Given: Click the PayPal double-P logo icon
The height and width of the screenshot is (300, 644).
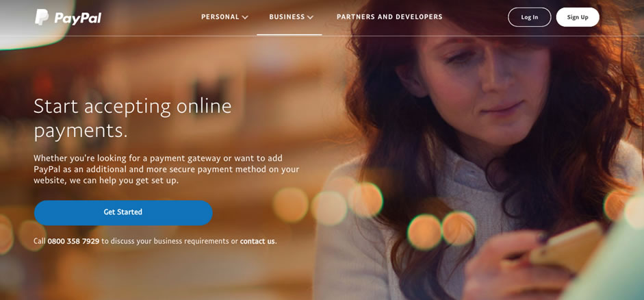Looking at the screenshot, I should [x=42, y=17].
